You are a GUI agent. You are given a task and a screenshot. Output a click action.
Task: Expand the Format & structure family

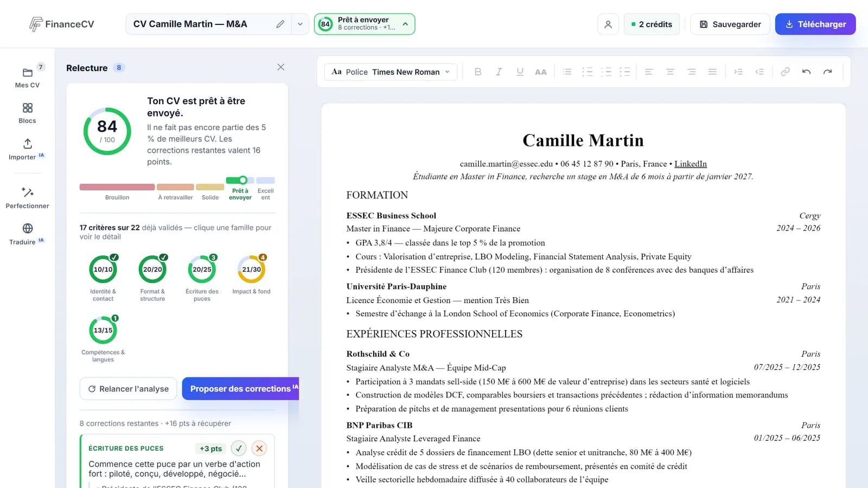(x=152, y=278)
